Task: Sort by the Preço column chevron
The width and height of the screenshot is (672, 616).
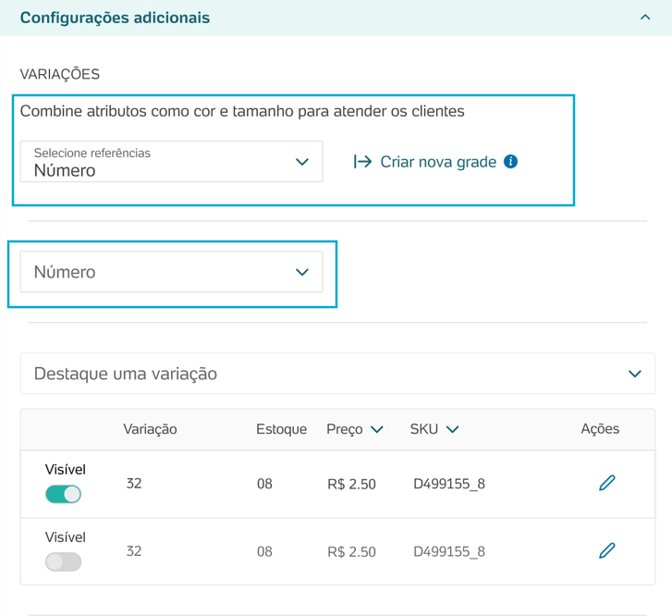Action: tap(377, 429)
